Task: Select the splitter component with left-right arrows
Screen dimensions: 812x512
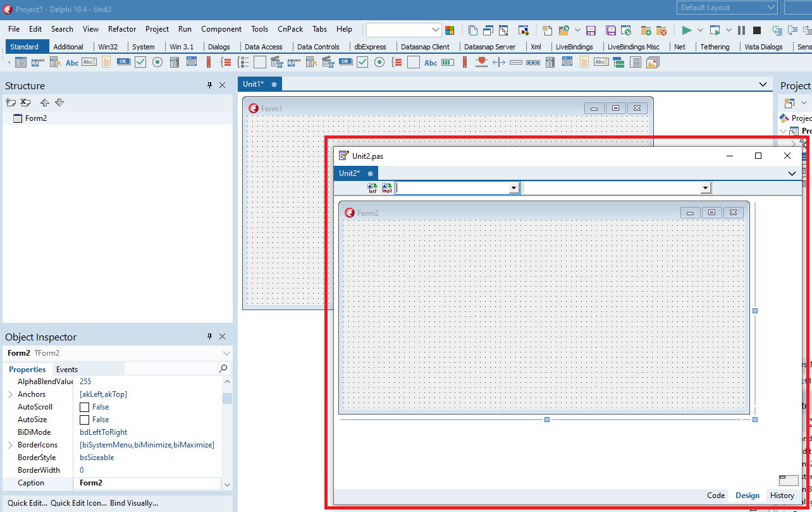Action: click(x=499, y=62)
